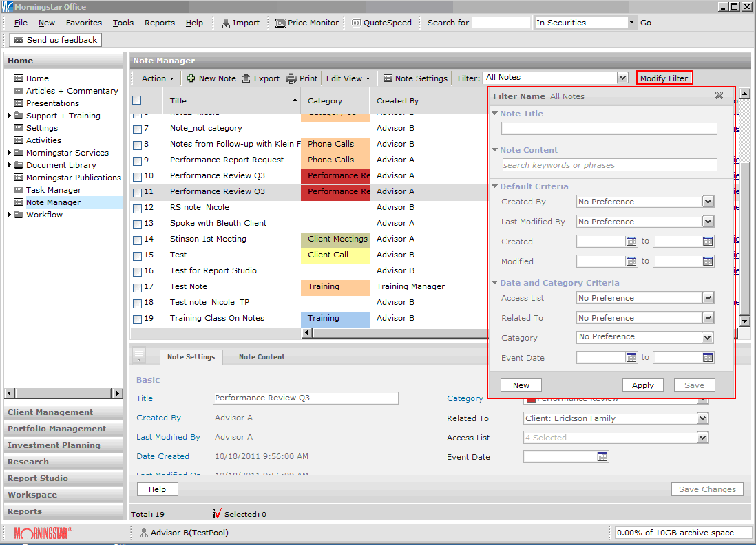
Task: Close the filter panel with X
Action: point(719,96)
